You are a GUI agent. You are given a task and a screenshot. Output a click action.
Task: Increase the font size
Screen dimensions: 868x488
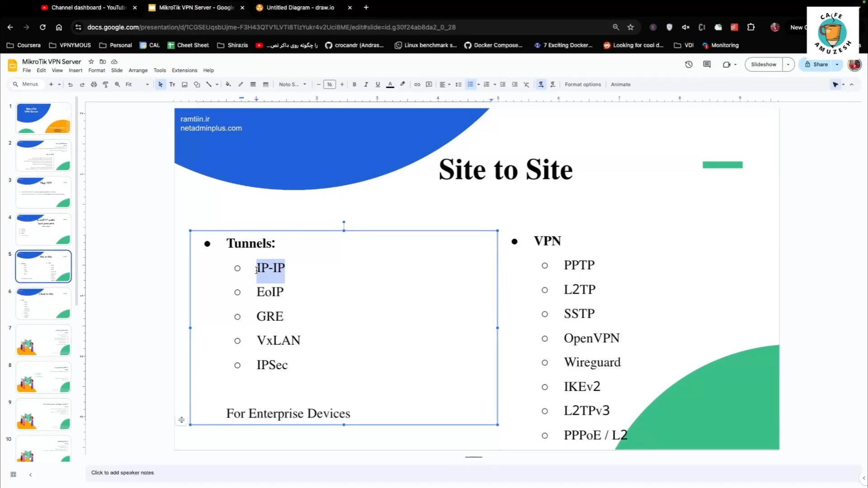click(x=342, y=84)
